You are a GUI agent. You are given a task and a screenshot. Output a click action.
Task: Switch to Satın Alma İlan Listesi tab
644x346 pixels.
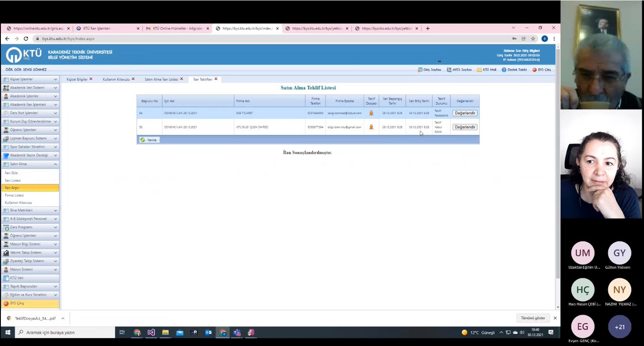161,79
